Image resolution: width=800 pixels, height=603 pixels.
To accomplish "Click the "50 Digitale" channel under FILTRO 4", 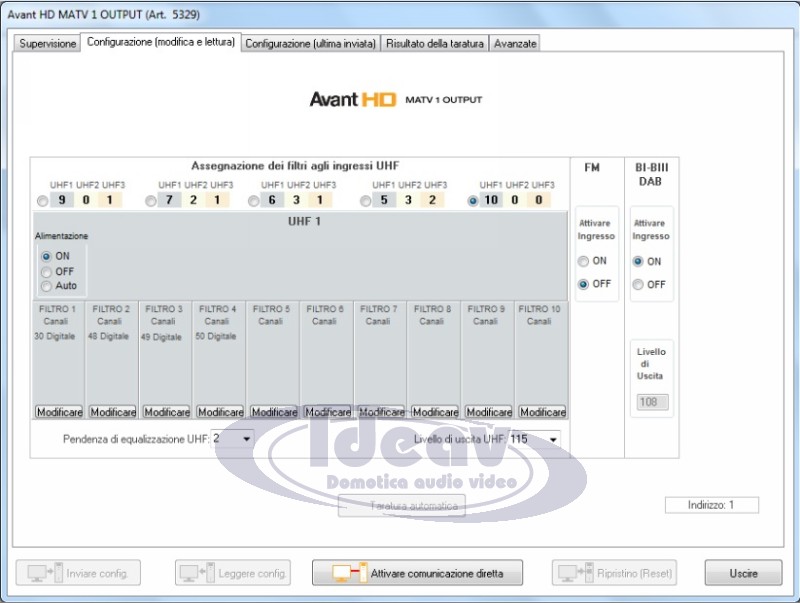I will pos(216,336).
